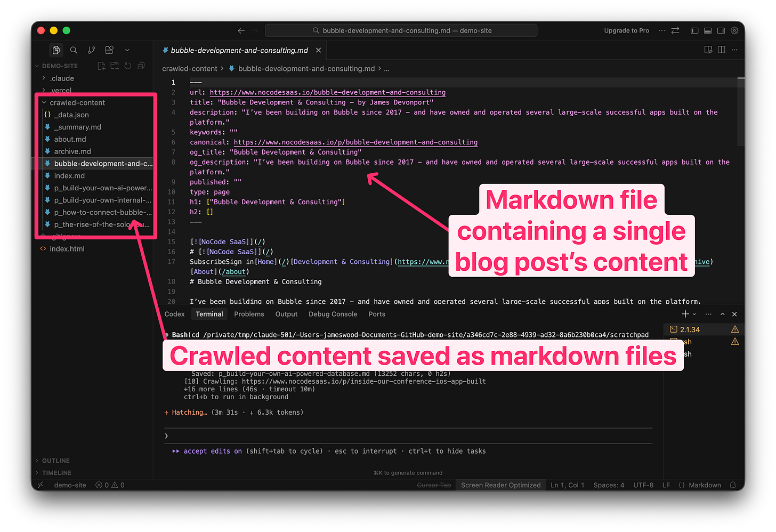Open the canonical link on line 6

(x=355, y=142)
